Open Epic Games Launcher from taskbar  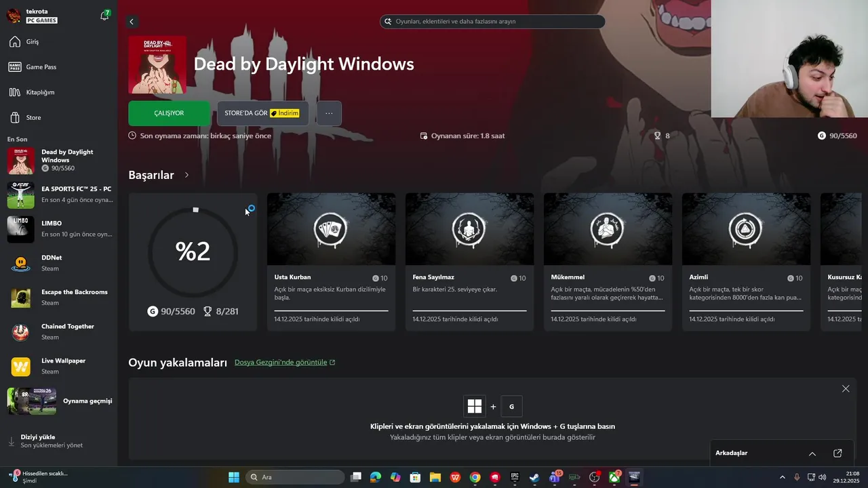[515, 477]
